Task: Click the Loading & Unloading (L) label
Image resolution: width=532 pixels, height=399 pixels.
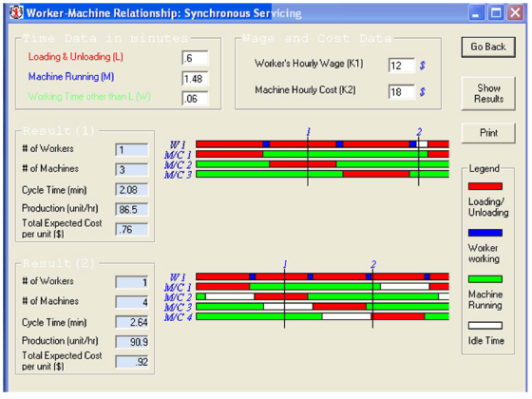Action: tap(76, 57)
